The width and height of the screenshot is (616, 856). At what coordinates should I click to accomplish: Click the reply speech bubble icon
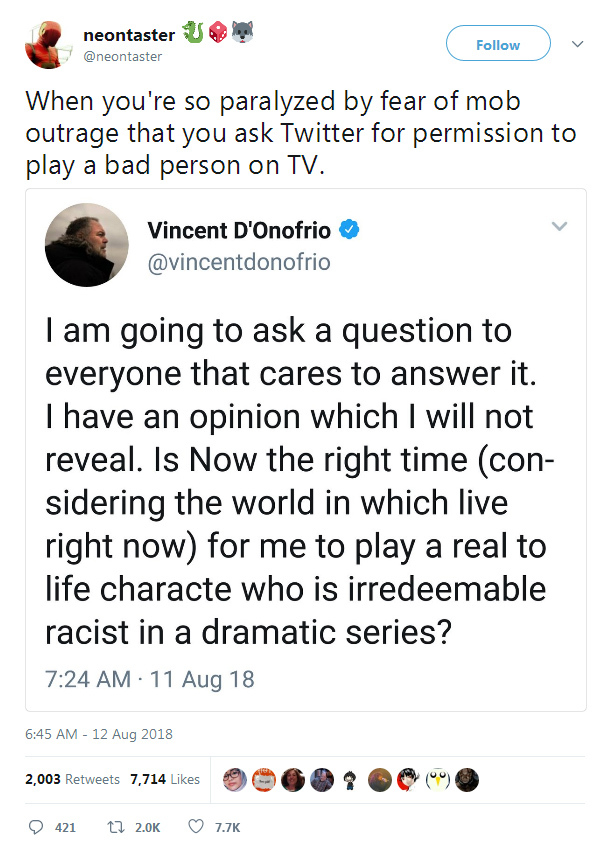(x=36, y=827)
